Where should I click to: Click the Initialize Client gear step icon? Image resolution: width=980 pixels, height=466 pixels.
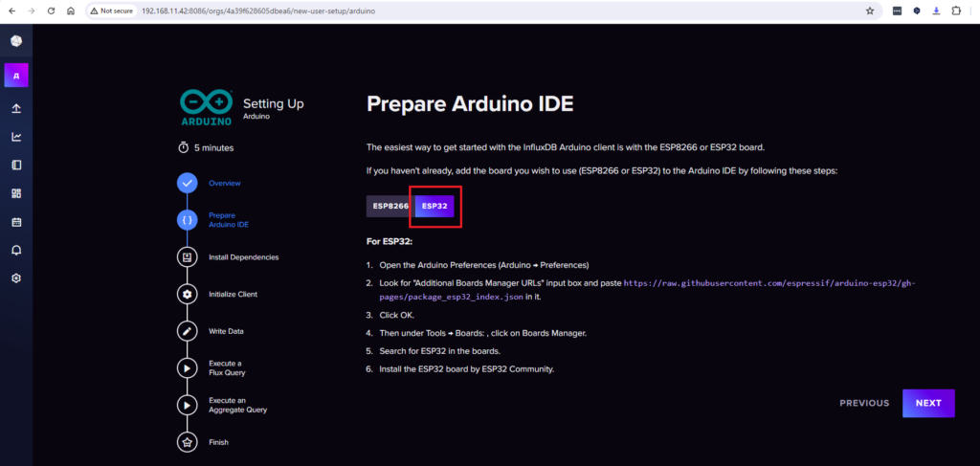pyautogui.click(x=187, y=294)
